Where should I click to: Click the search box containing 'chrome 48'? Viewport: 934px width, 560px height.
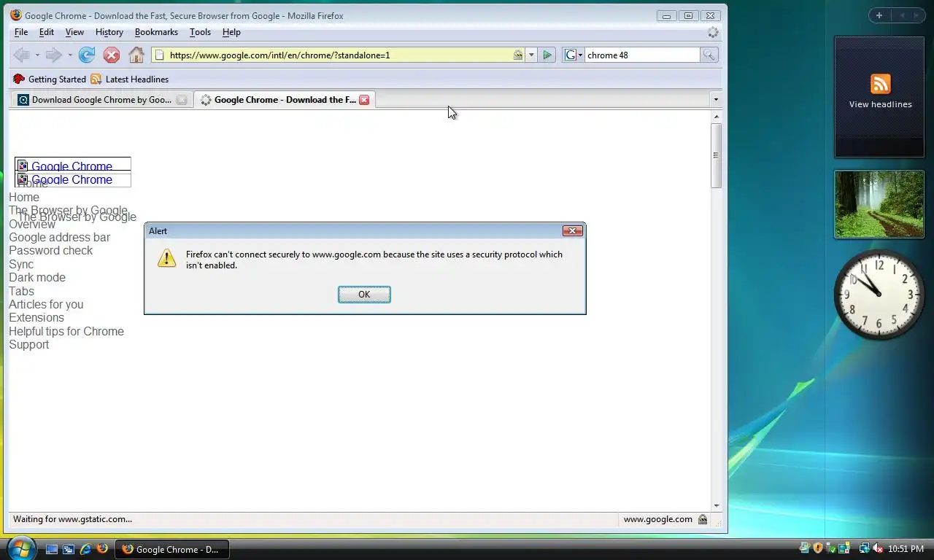[x=642, y=55]
